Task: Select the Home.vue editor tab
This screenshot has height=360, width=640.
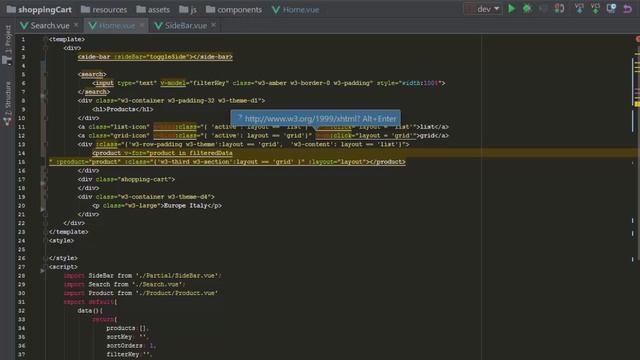Action: (x=116, y=26)
